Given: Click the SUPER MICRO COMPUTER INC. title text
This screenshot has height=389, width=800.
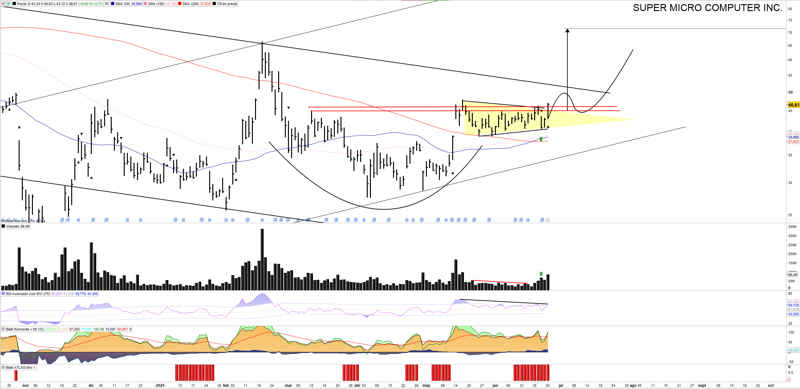Looking at the screenshot, I should [707, 8].
